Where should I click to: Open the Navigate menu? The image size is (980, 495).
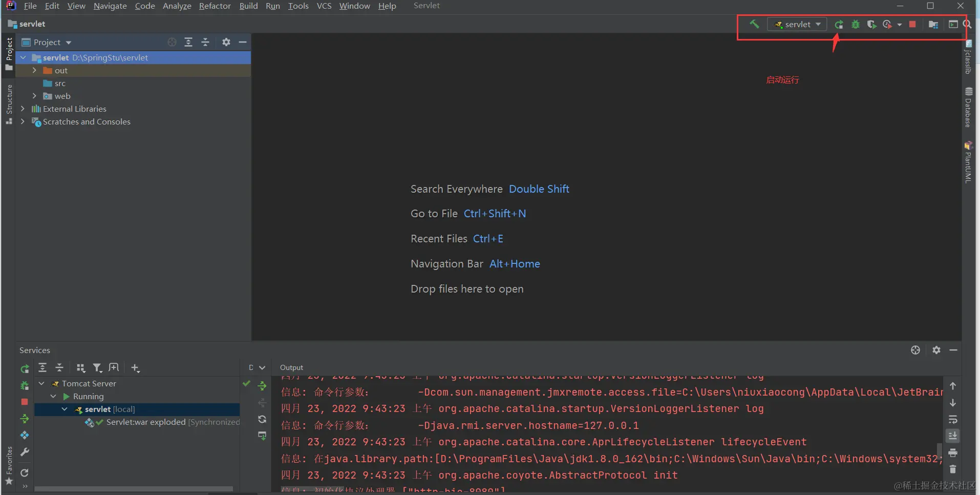110,6
